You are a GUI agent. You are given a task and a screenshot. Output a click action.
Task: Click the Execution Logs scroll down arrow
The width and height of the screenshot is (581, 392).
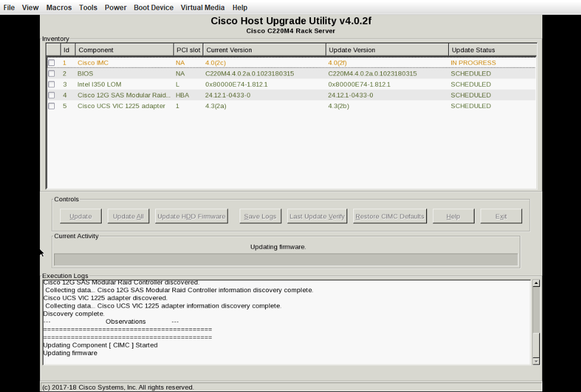(536, 361)
